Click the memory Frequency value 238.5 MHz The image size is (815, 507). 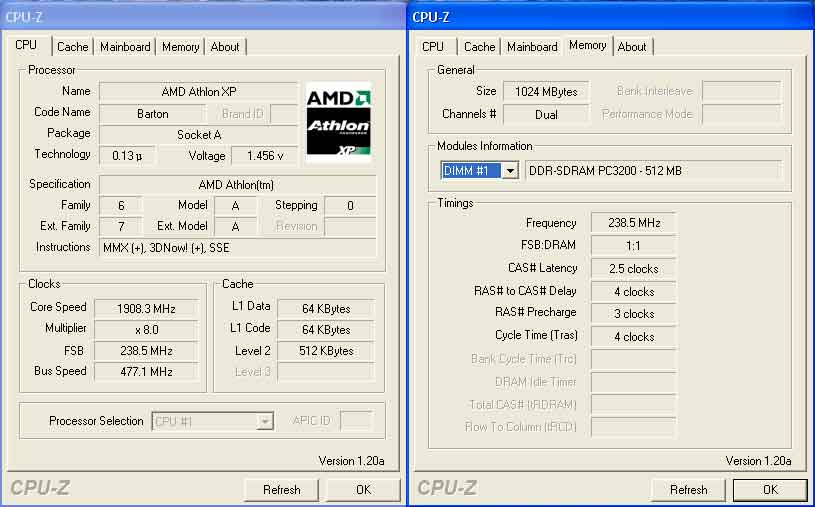[634, 223]
